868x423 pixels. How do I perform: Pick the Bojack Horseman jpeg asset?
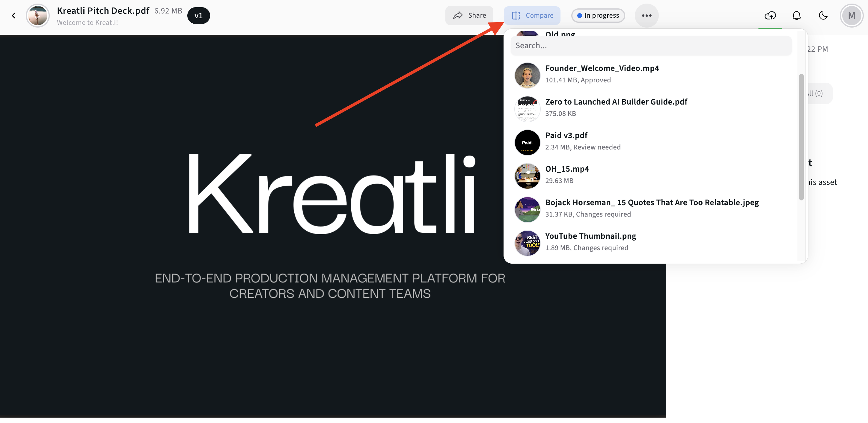click(652, 209)
